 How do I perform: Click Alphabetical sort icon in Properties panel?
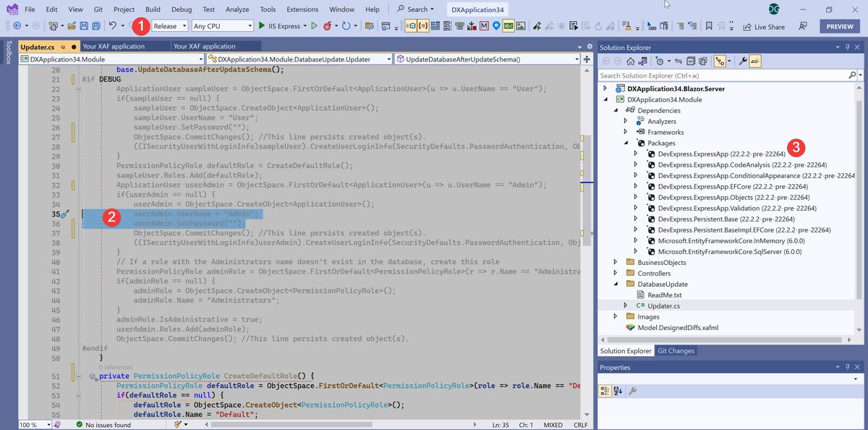[x=618, y=391]
